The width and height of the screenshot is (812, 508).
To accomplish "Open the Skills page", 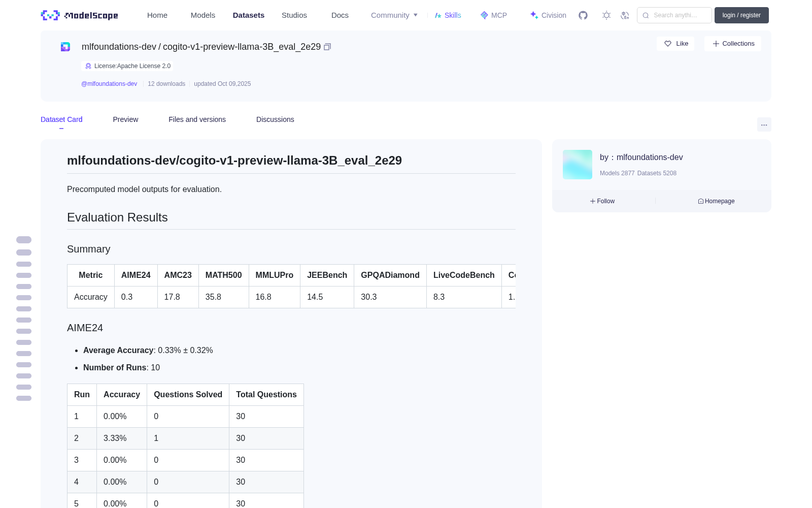I will tap(448, 15).
